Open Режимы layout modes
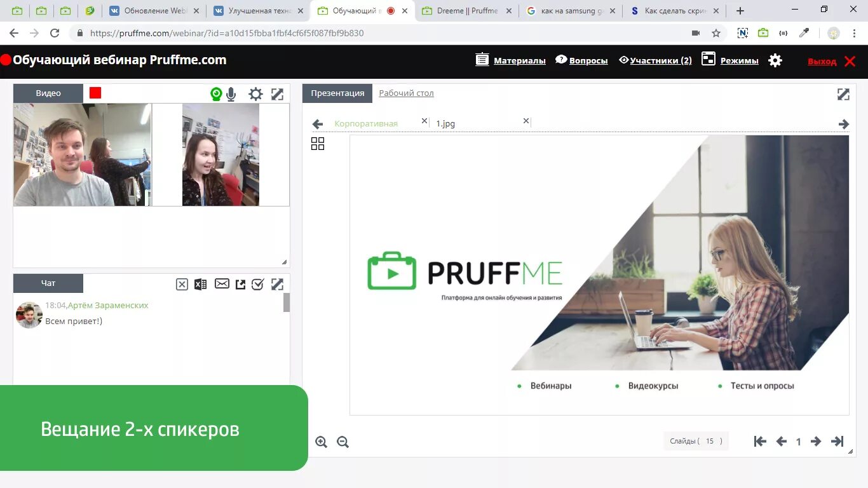Screen dimensions: 868x488 pos(730,60)
